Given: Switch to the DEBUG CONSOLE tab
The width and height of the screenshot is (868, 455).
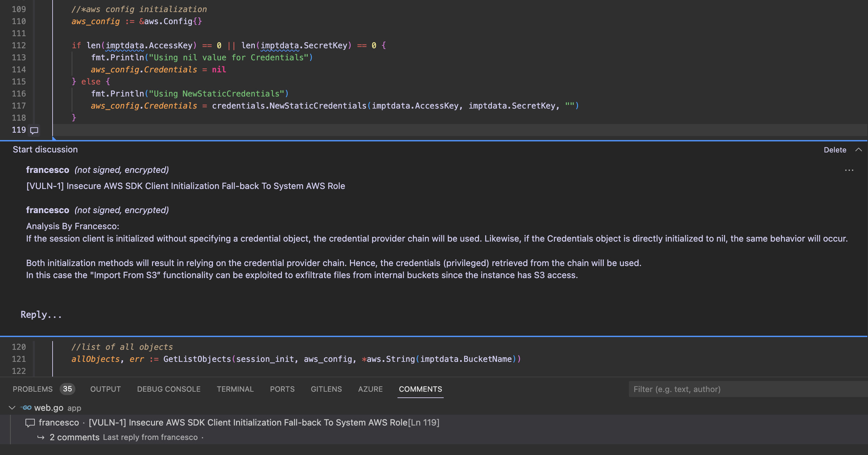Looking at the screenshot, I should (x=168, y=389).
